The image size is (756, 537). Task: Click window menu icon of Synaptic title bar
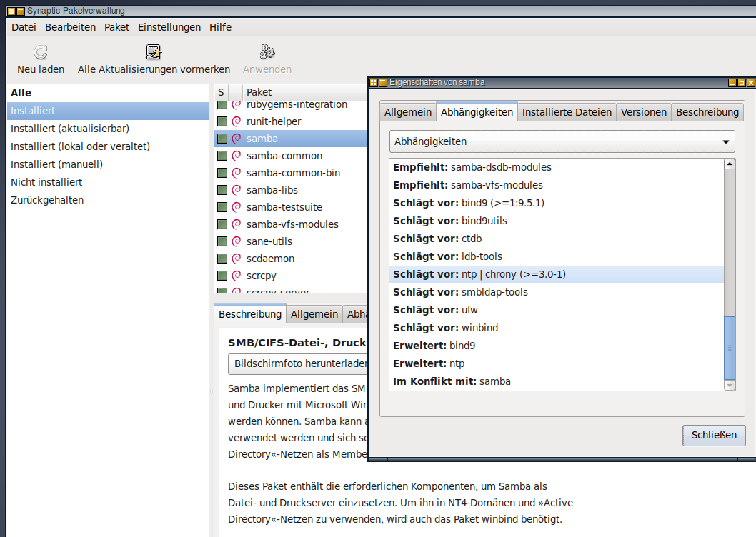[11, 11]
